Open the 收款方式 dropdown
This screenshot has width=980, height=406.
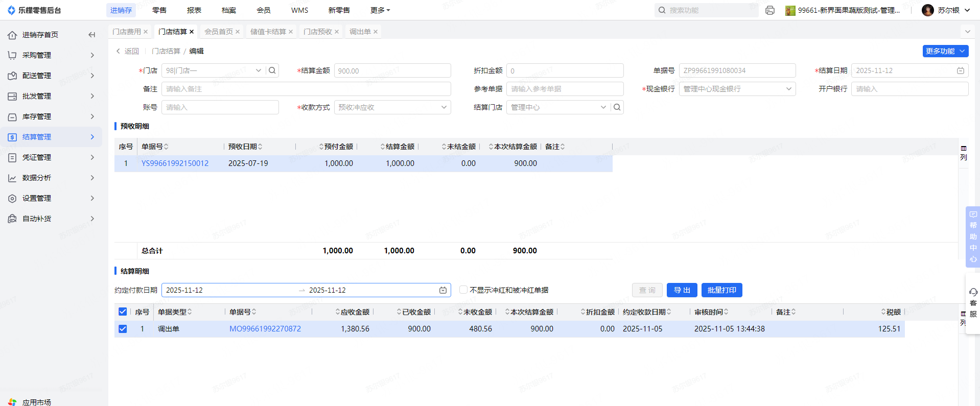(392, 107)
